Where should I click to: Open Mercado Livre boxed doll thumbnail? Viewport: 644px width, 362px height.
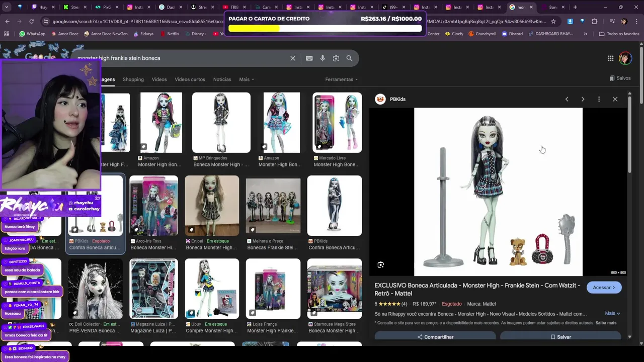[337, 122]
